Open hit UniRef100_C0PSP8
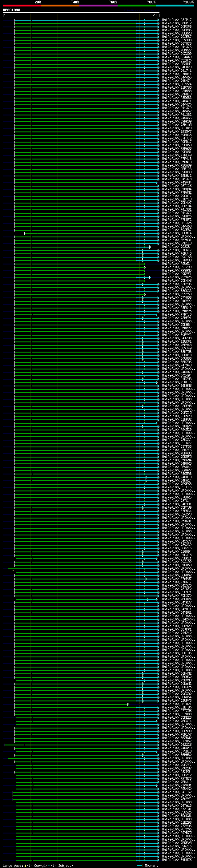This screenshot has height=868, width=197. coord(176,26)
